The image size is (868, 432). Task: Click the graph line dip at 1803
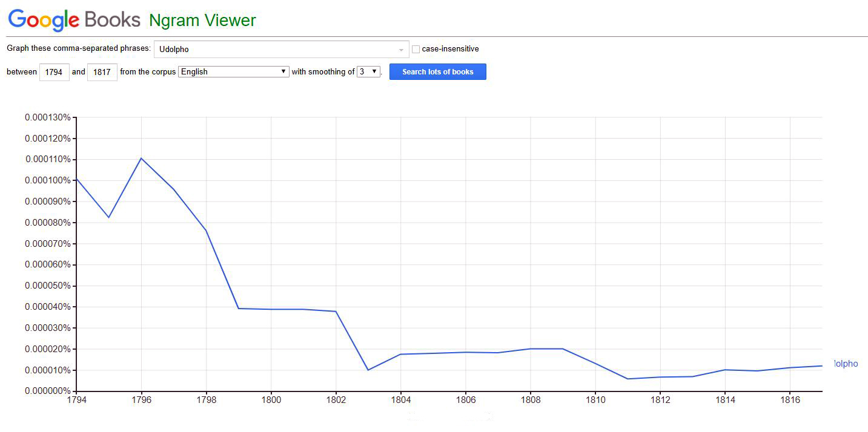(x=368, y=370)
